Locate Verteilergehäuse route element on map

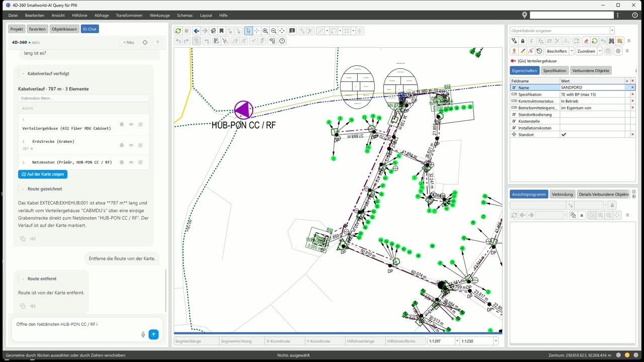(x=122, y=124)
